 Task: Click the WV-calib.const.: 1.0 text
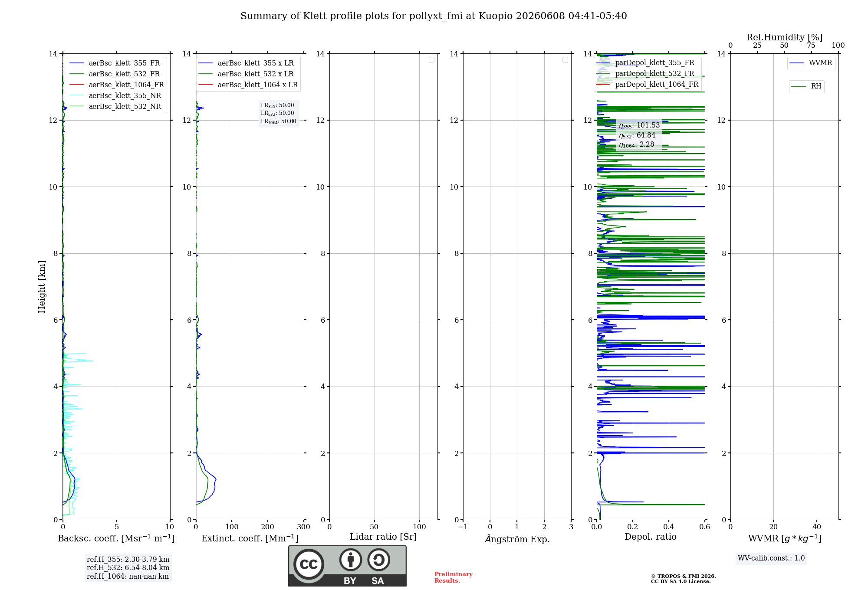(x=771, y=558)
